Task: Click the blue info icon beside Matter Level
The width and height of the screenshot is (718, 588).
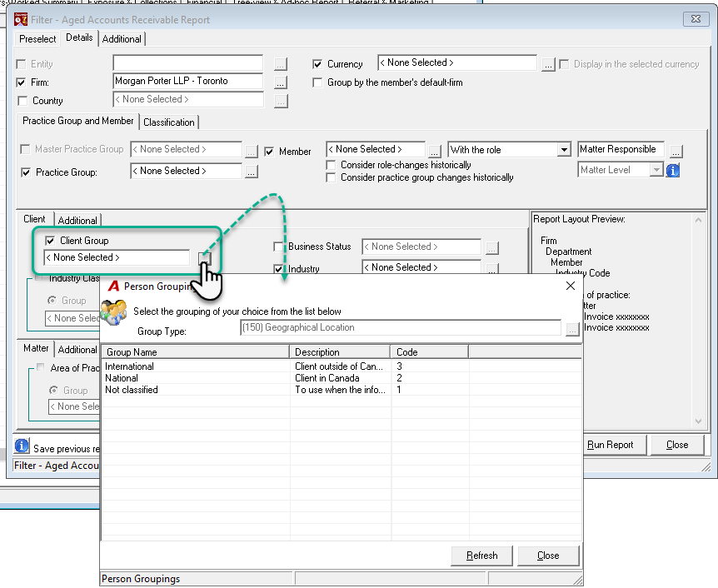Action: pyautogui.click(x=673, y=171)
